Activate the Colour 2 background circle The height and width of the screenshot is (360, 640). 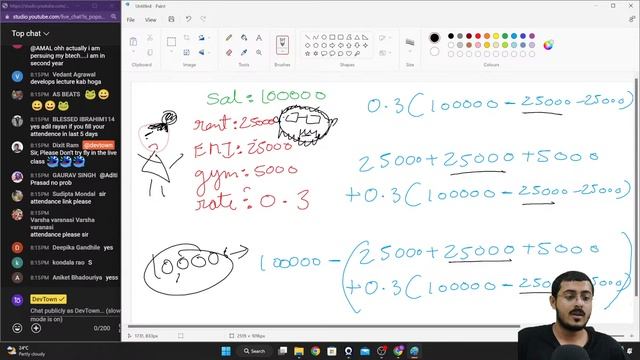434,51
